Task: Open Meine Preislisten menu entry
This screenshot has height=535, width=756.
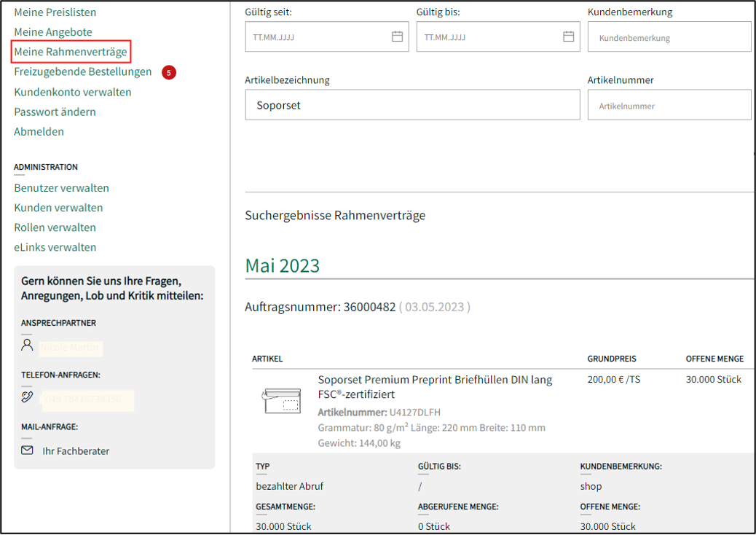Action: pos(55,12)
